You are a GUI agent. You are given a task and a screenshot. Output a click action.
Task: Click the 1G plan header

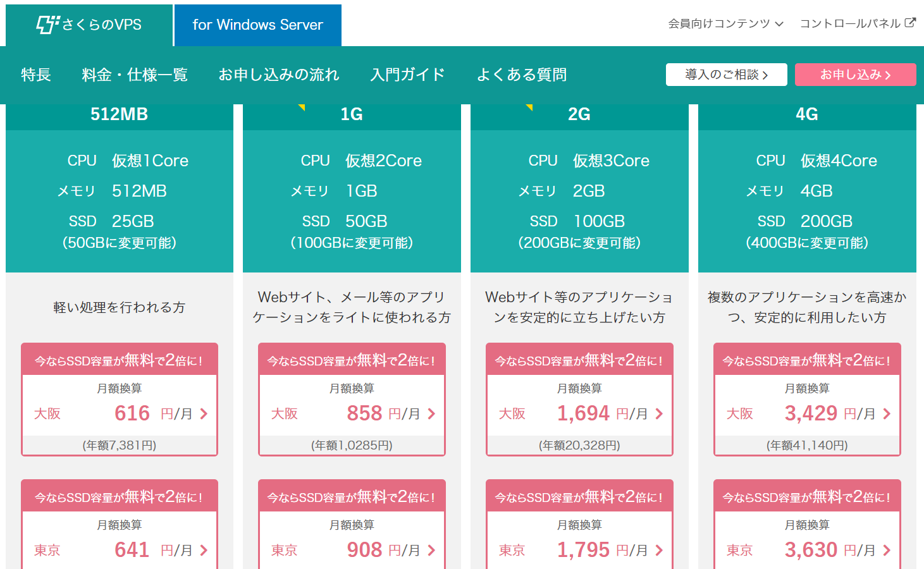(x=352, y=114)
